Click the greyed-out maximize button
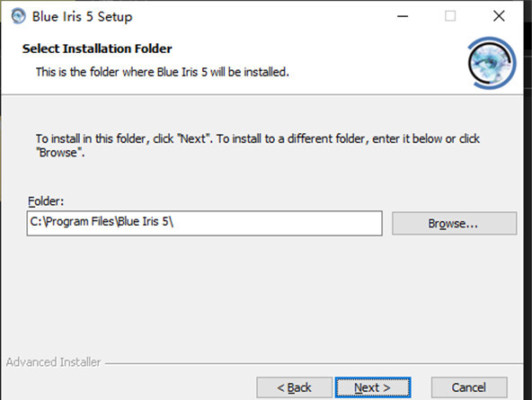This screenshot has height=400, width=532. pyautogui.click(x=450, y=16)
